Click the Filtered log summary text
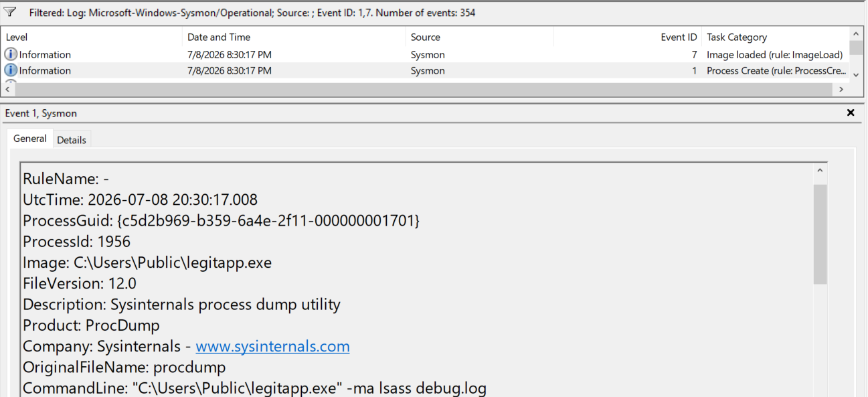This screenshot has width=868, height=397. pos(252,13)
